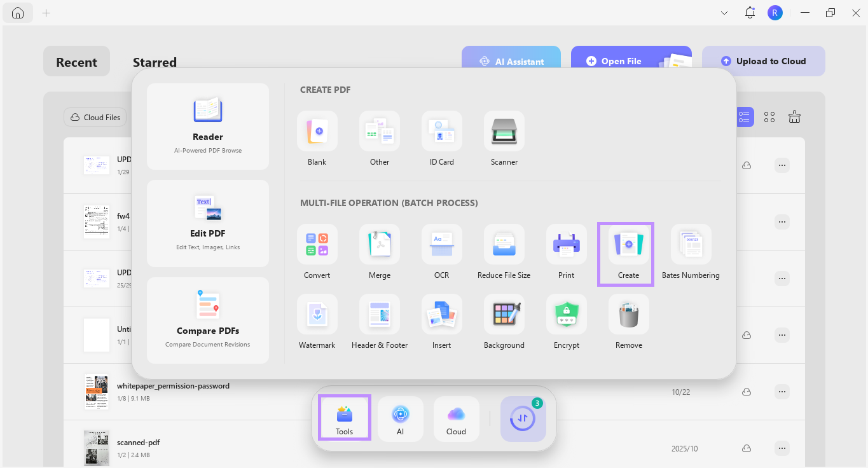Select Tools in the bottom navigation
The image size is (868, 468).
click(x=343, y=418)
